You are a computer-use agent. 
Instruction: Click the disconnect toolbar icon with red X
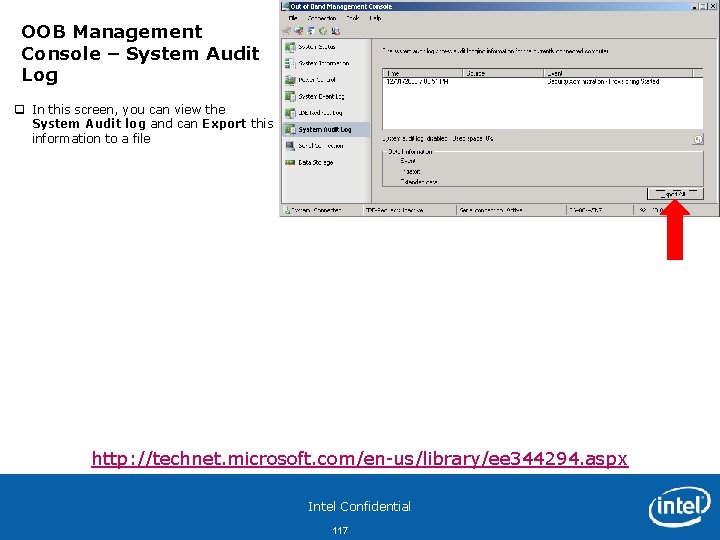(x=299, y=31)
